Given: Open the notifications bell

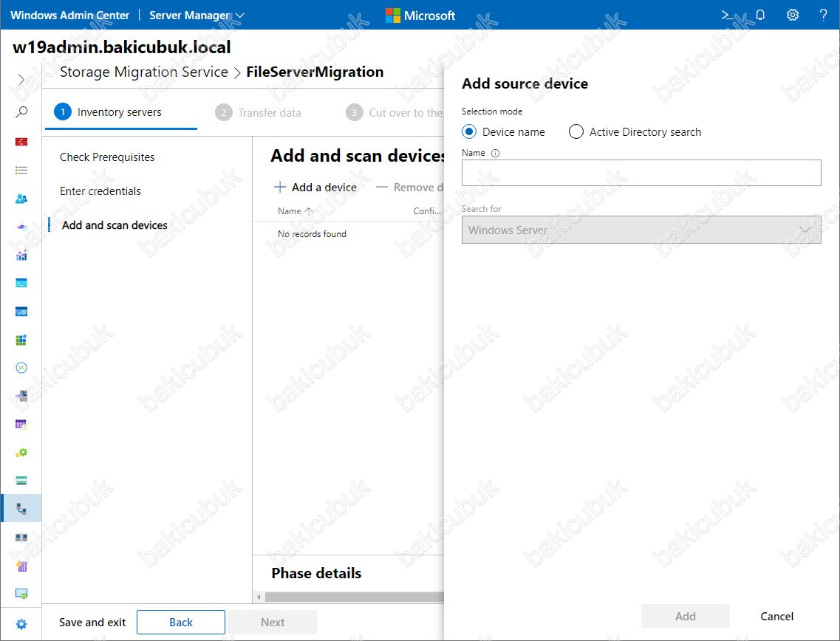Looking at the screenshot, I should click(760, 15).
